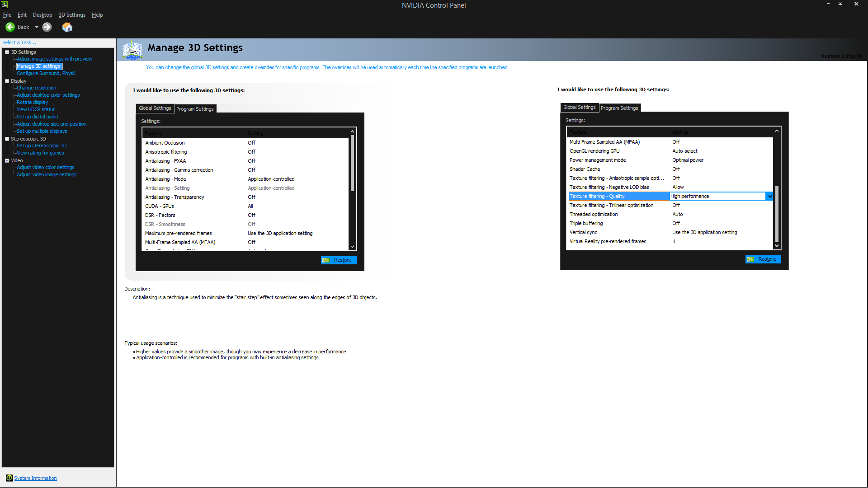Click the Forward arrow icon
868x488 pixels.
pyautogui.click(x=47, y=27)
